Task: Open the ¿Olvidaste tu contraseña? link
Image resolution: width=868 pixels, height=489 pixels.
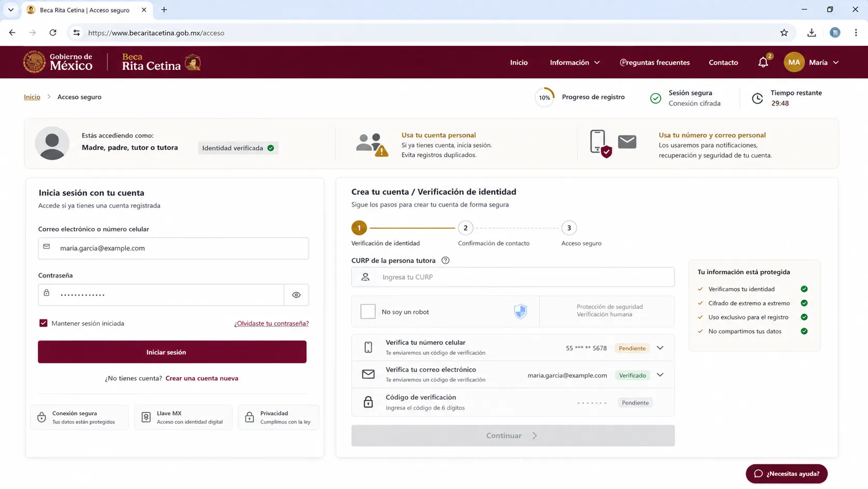Action: tap(272, 323)
